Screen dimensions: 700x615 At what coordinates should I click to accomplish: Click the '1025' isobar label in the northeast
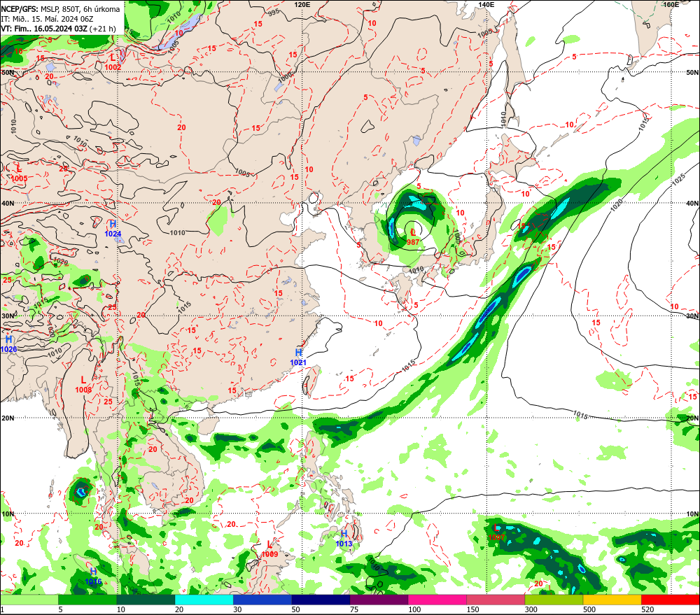coord(678,179)
